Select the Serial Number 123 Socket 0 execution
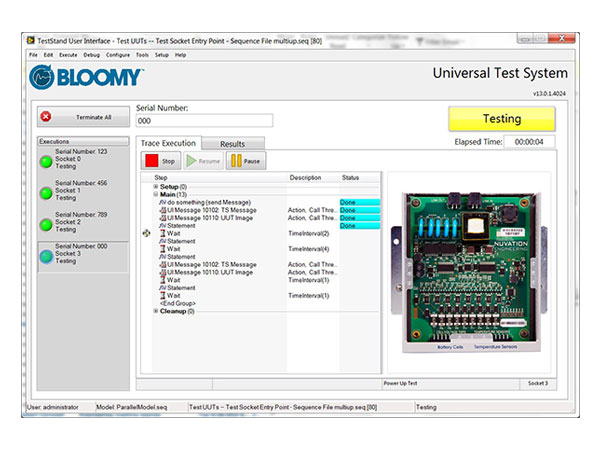 point(83,159)
